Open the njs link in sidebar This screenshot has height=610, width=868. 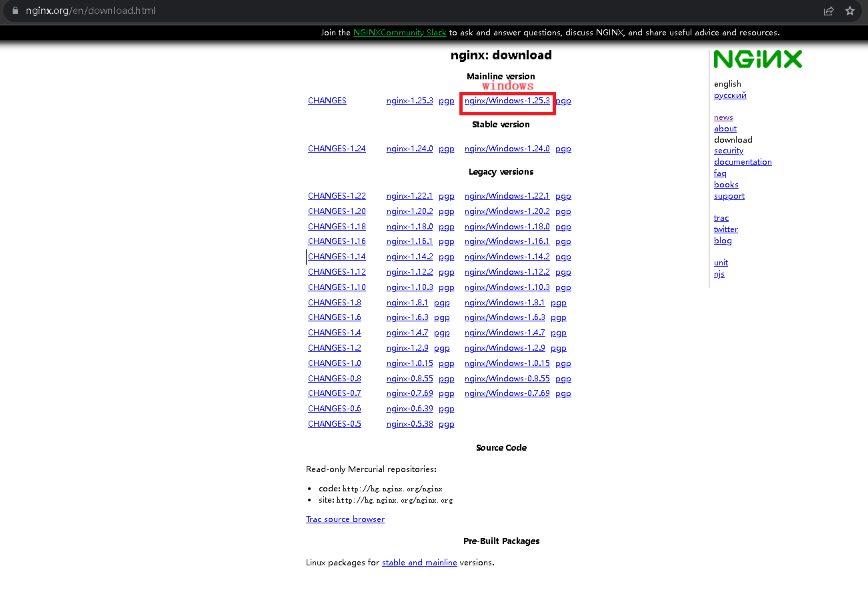pyautogui.click(x=719, y=274)
